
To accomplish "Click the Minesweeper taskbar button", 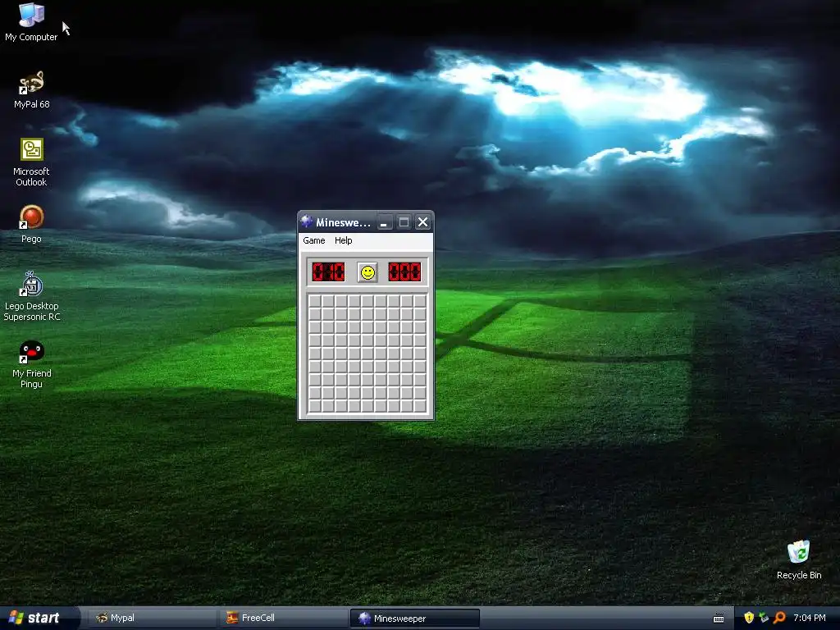I will click(x=415, y=619).
